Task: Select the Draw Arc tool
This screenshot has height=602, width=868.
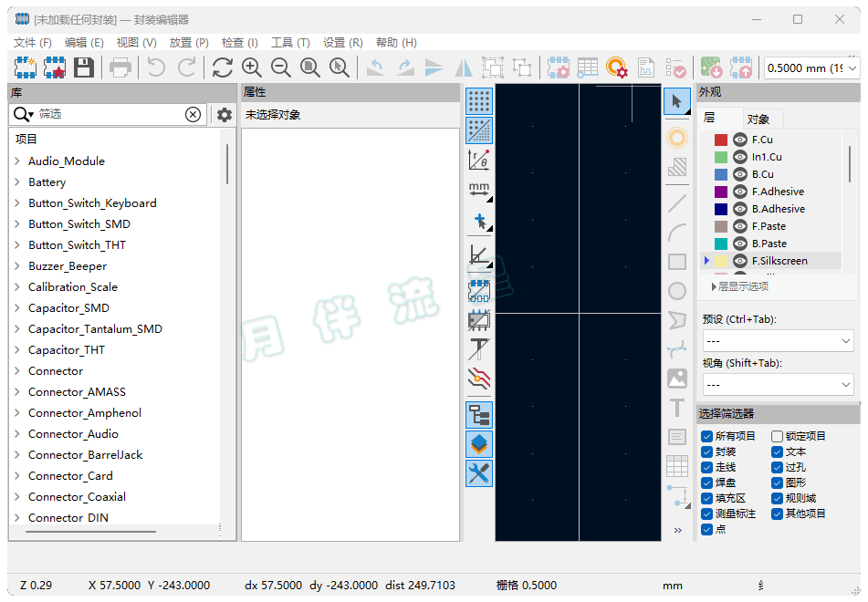Action: pyautogui.click(x=677, y=233)
